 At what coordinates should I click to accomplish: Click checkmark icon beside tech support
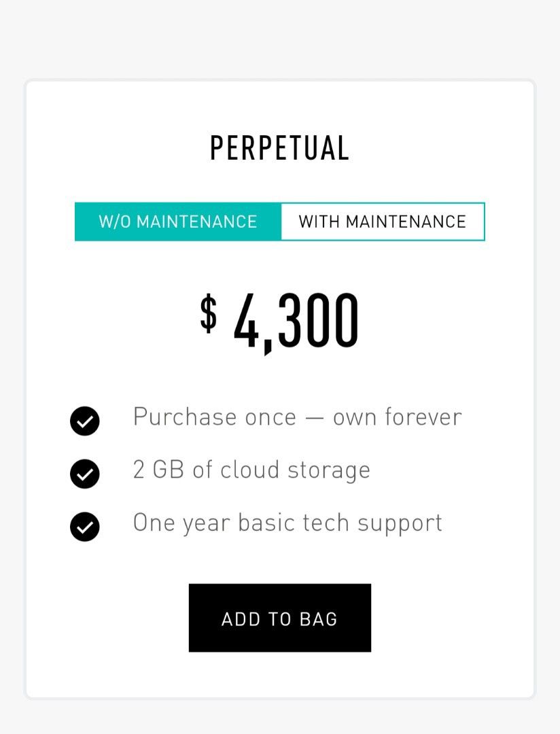point(85,527)
